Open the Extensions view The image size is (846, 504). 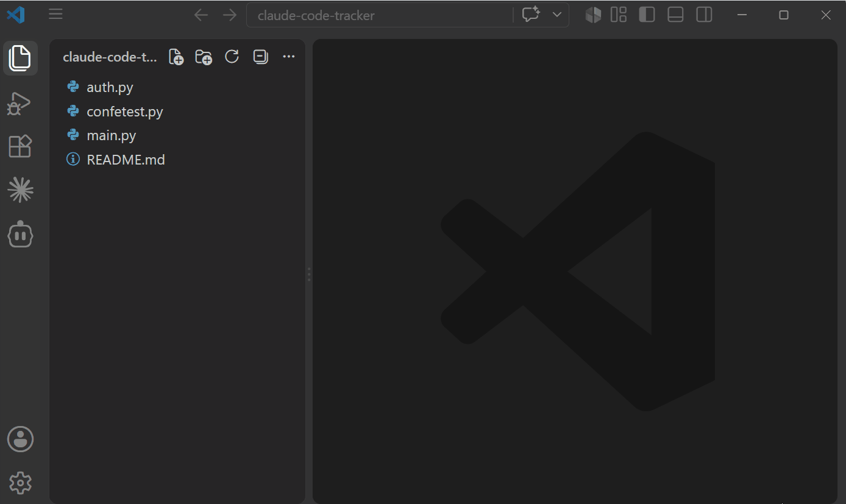pyautogui.click(x=20, y=147)
